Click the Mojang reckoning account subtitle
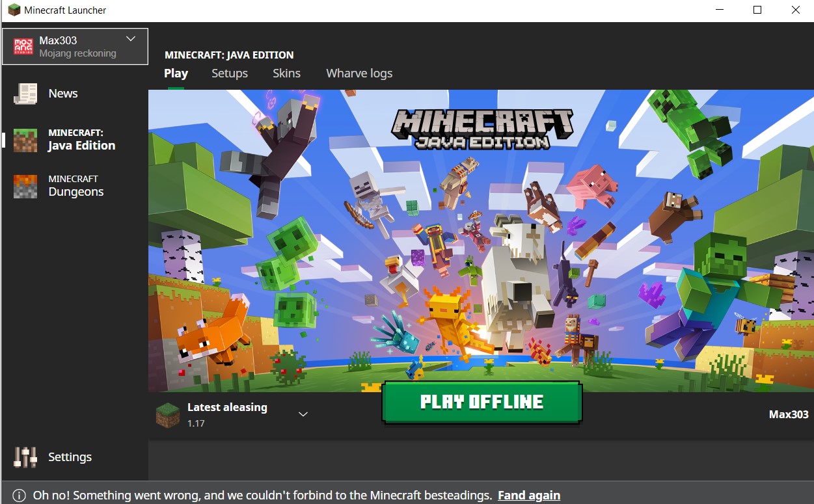Image resolution: width=814 pixels, height=504 pixels. tap(77, 53)
